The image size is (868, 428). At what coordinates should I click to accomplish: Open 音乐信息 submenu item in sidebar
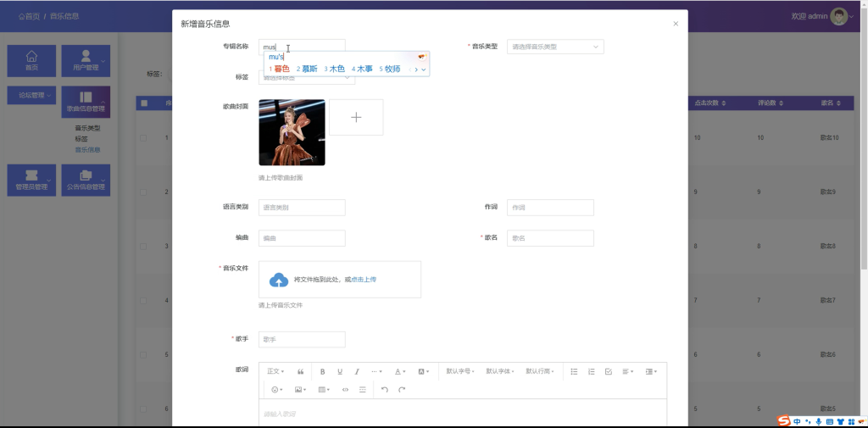click(x=87, y=149)
